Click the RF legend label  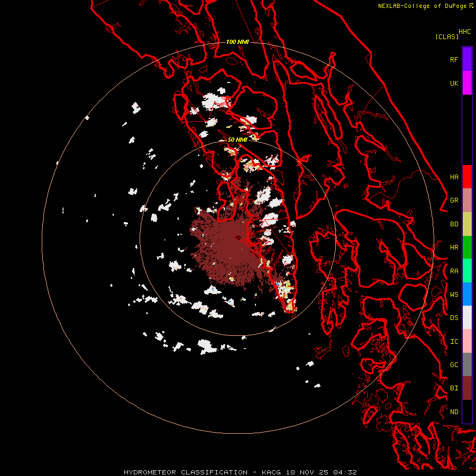coord(454,59)
